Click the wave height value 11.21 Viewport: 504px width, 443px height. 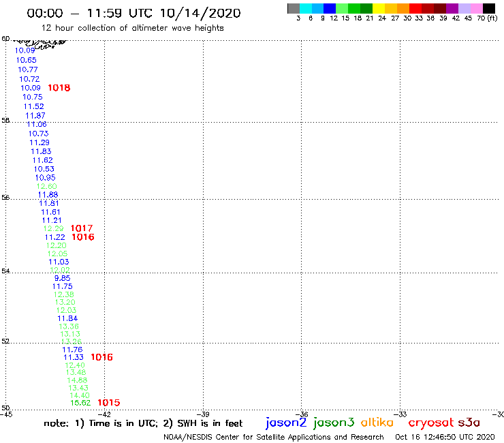(52, 220)
